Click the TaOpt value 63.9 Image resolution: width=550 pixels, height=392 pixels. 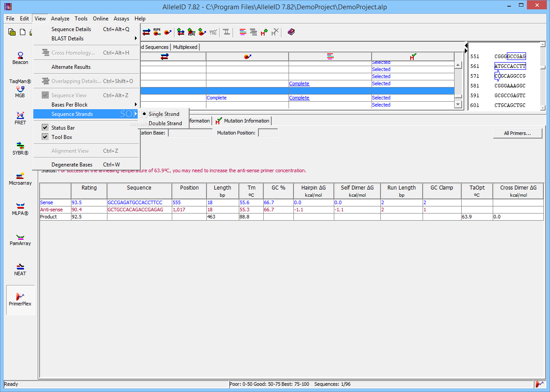pyautogui.click(x=467, y=217)
